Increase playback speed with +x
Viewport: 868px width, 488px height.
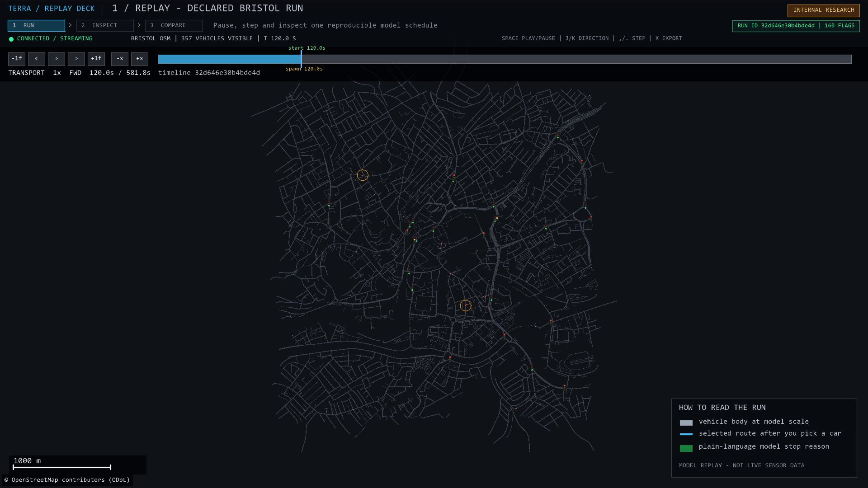coord(140,59)
